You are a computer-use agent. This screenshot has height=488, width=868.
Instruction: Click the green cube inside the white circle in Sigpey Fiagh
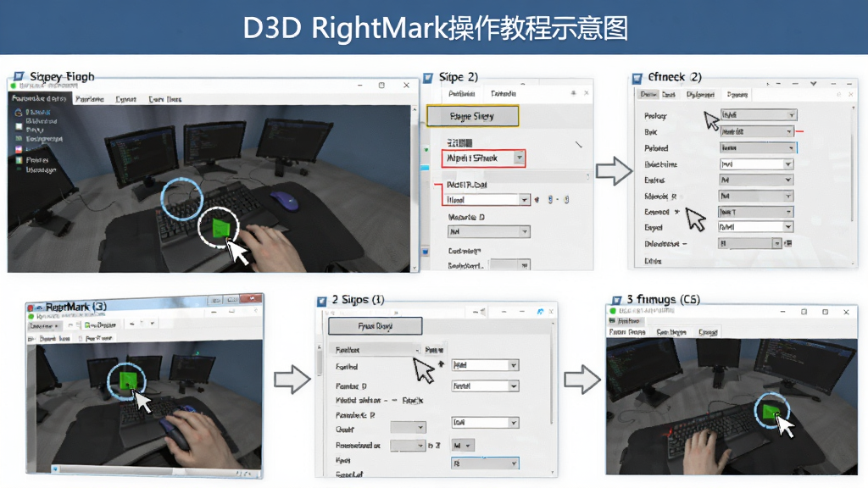tap(220, 227)
